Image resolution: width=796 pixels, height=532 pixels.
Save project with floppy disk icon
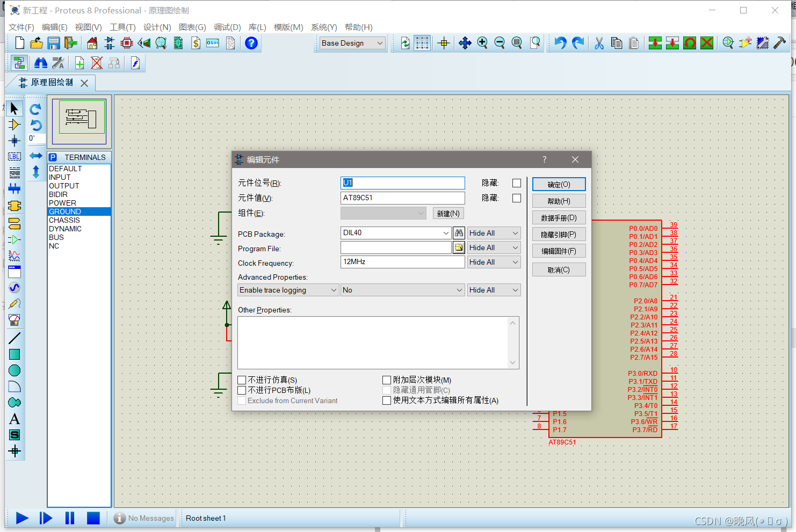click(54, 43)
